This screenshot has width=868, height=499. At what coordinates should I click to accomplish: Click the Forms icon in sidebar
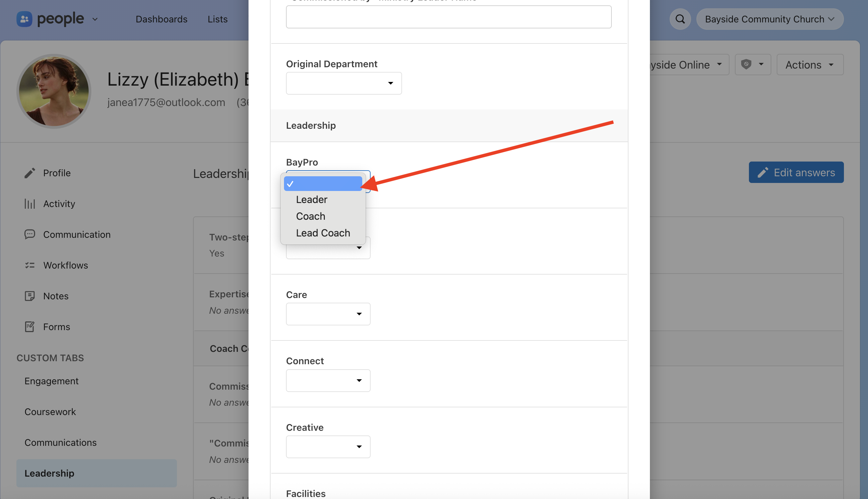pos(30,327)
